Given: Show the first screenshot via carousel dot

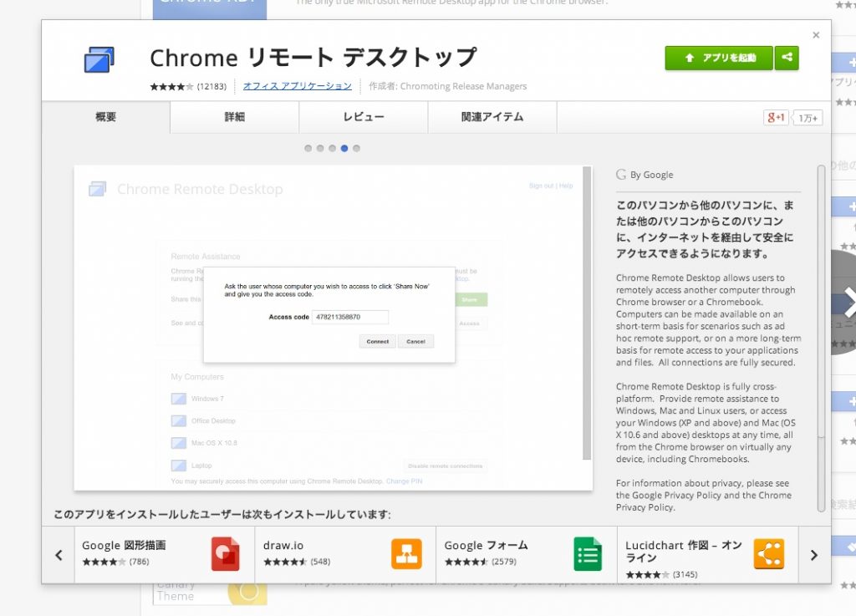Looking at the screenshot, I should click(308, 149).
